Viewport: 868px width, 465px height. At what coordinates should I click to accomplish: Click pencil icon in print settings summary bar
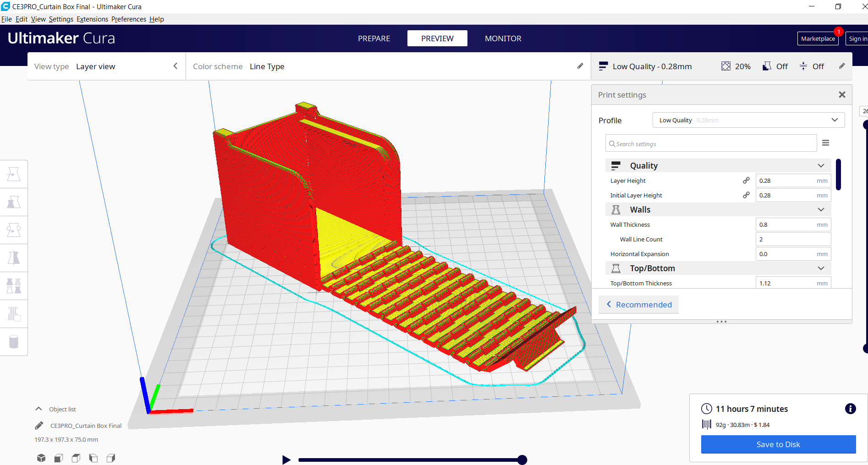842,66
